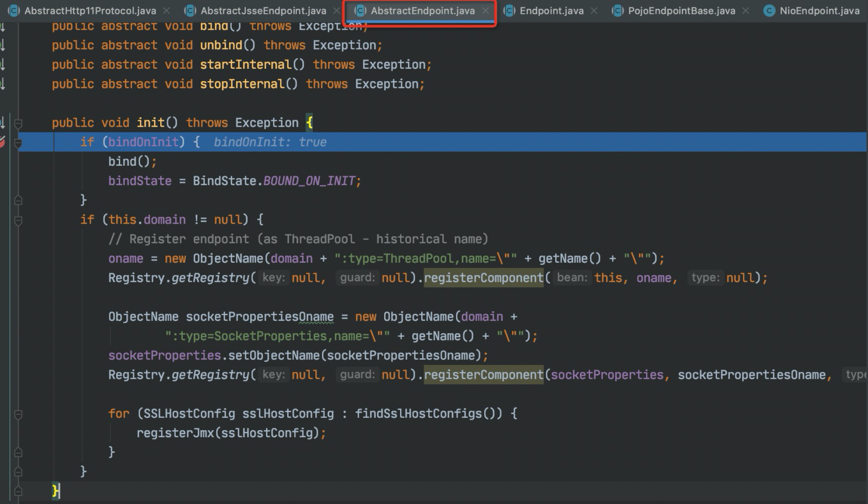Click the stopInternal() method name
This screenshot has height=504, width=868.
(242, 84)
